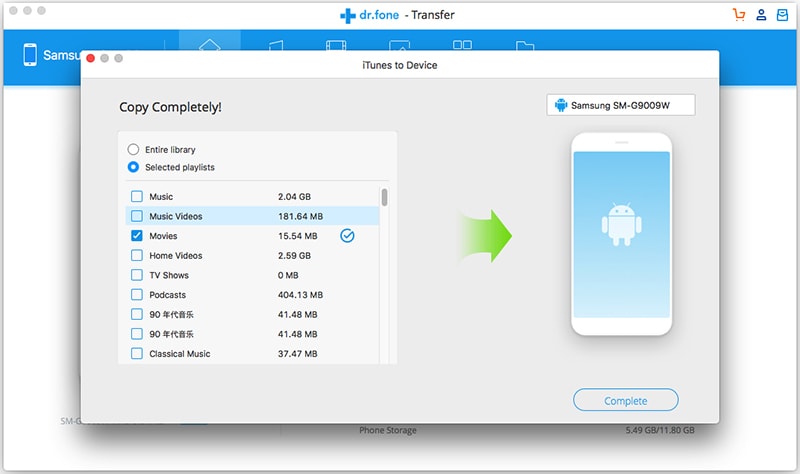Click the Copy Completely! heading
The image size is (800, 474).
[170, 107]
